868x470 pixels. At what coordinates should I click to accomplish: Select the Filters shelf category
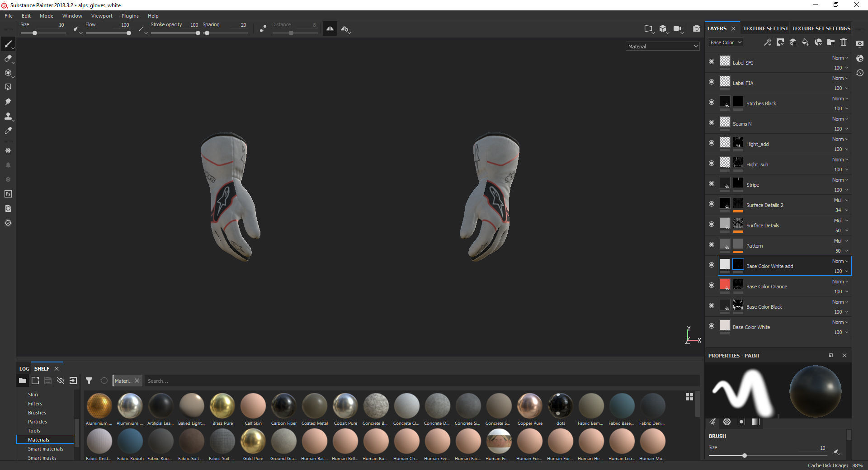(35, 404)
